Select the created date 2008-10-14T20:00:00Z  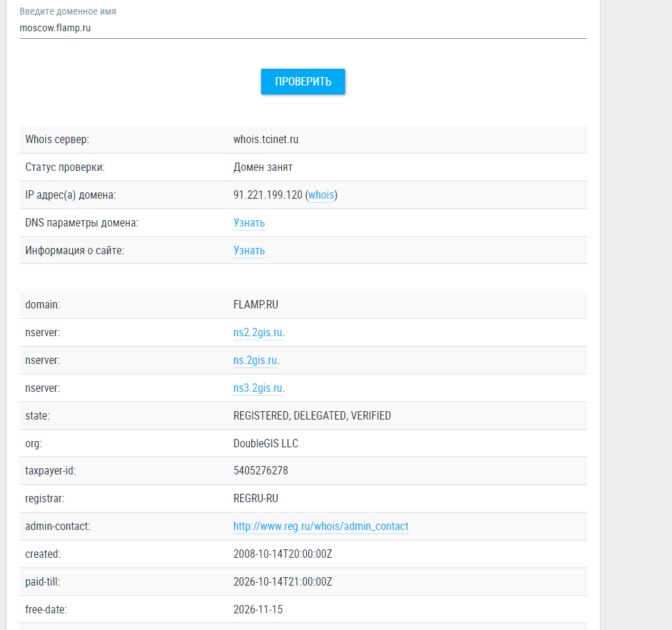(283, 554)
